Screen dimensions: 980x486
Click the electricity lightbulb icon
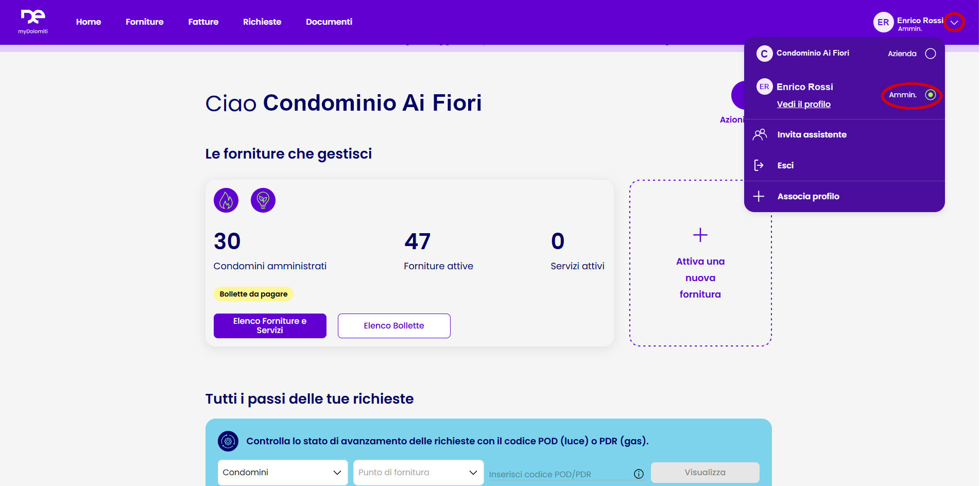point(263,200)
